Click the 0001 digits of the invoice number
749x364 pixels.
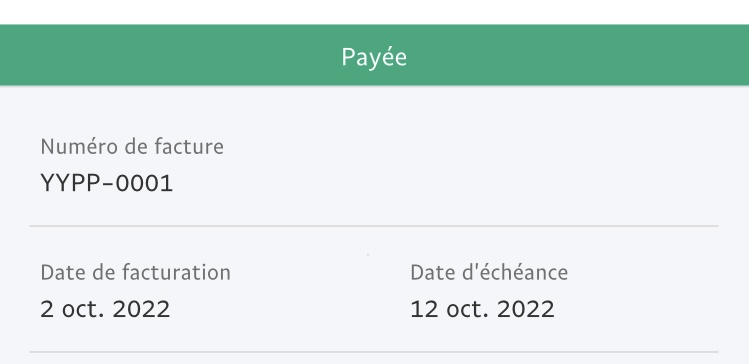(144, 183)
